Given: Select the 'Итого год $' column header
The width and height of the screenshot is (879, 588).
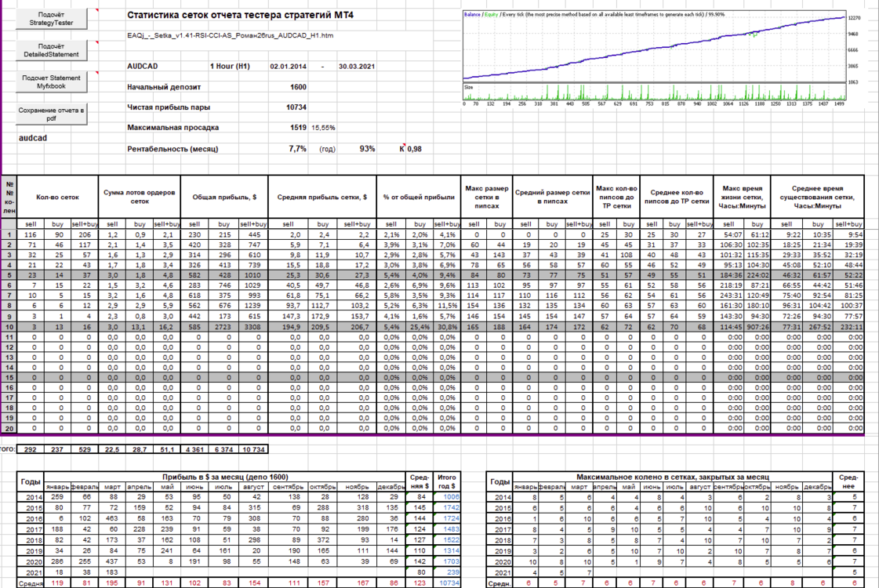Looking at the screenshot, I should (447, 481).
